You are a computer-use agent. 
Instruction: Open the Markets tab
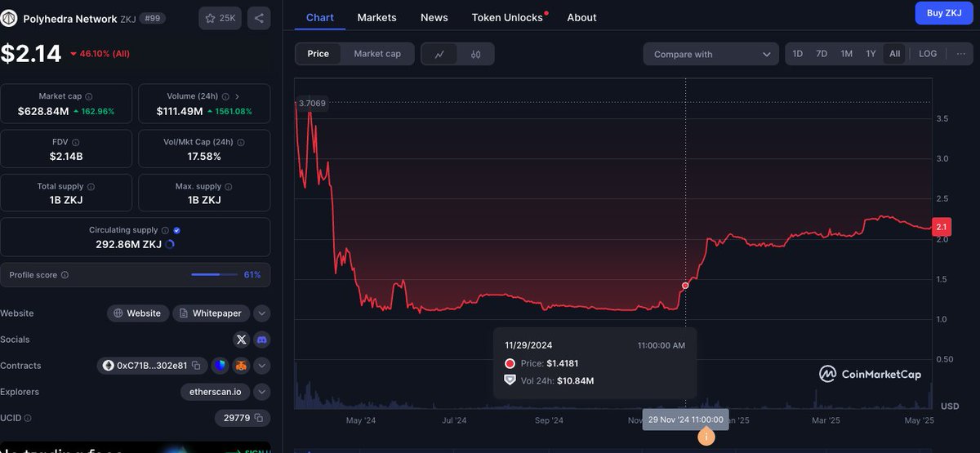tap(376, 17)
